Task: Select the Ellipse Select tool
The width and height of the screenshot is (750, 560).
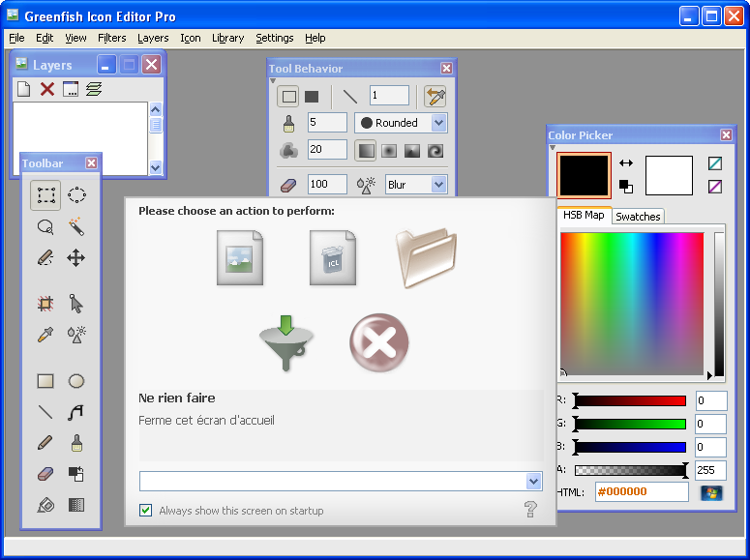Action: point(76,195)
